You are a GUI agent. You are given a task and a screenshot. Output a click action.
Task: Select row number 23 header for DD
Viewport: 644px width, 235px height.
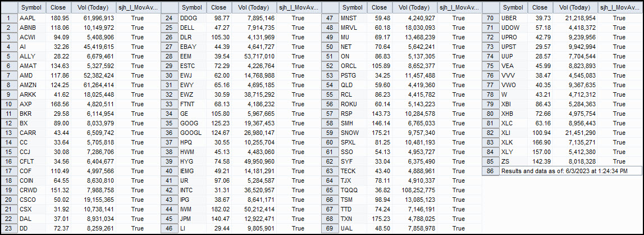coord(8,228)
